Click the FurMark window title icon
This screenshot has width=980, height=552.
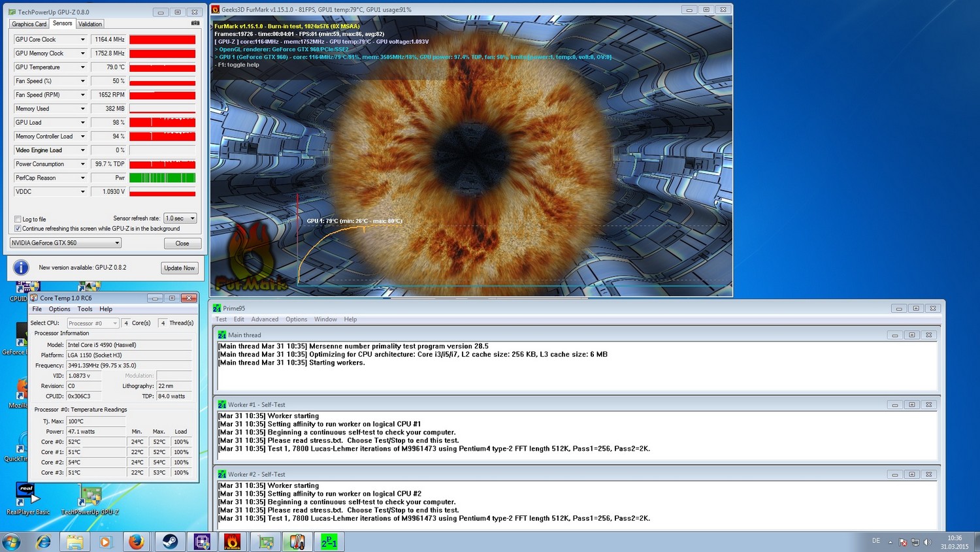click(216, 10)
